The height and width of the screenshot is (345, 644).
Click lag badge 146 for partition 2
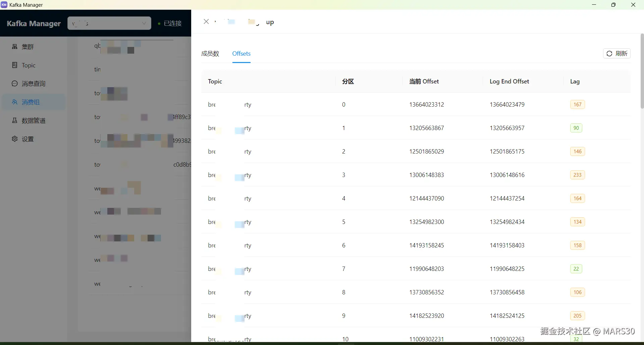click(578, 152)
